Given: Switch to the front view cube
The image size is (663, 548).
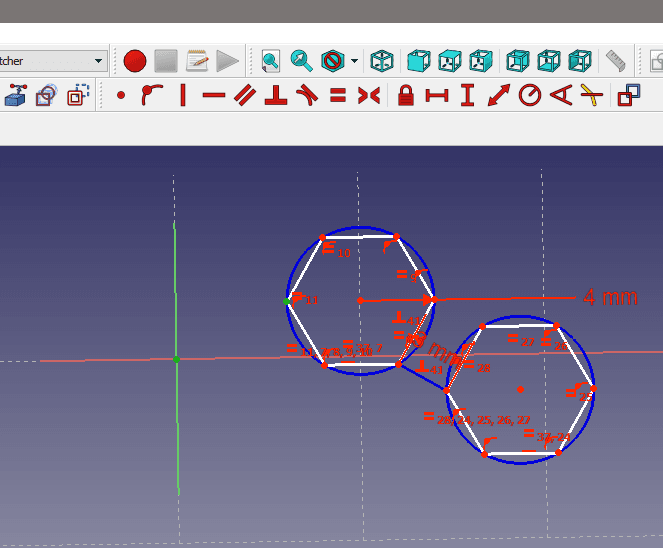Looking at the screenshot, I should pyautogui.click(x=419, y=61).
